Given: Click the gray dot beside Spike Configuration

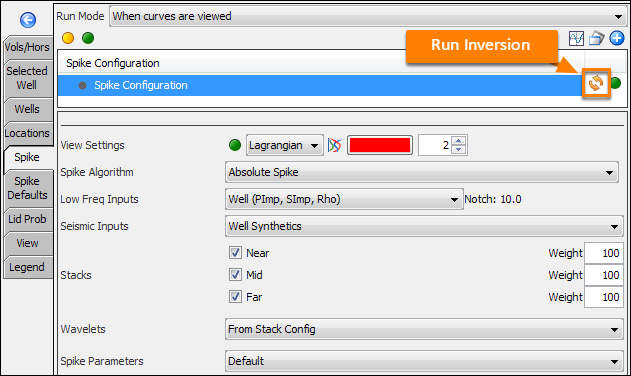Looking at the screenshot, I should point(82,85).
